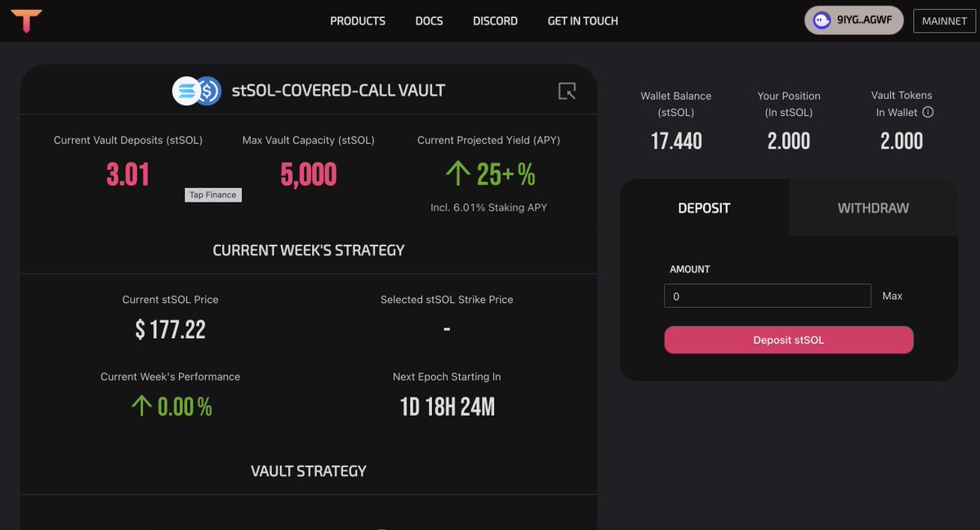
Task: Open the Phantom wallet icon in the address badge
Action: point(820,20)
